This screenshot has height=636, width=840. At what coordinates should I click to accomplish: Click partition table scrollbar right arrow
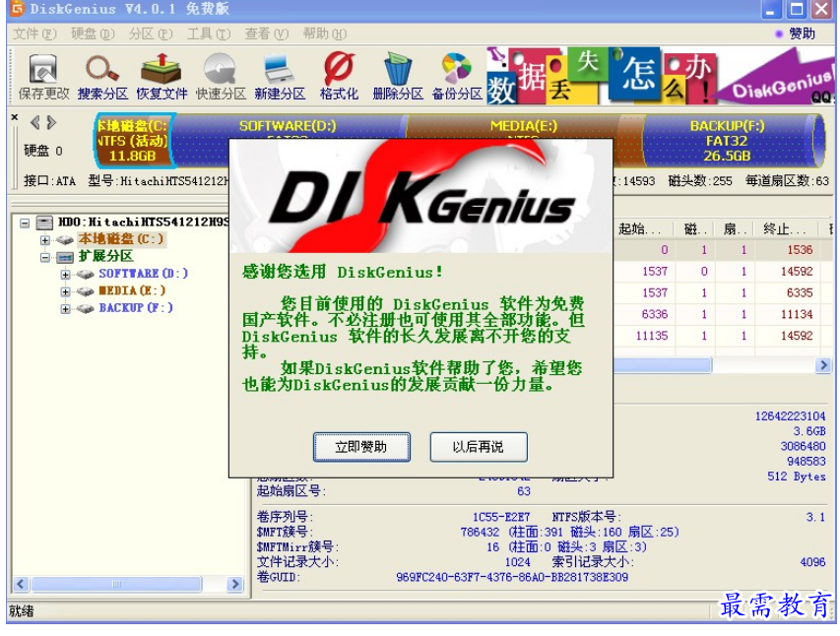[x=823, y=365]
